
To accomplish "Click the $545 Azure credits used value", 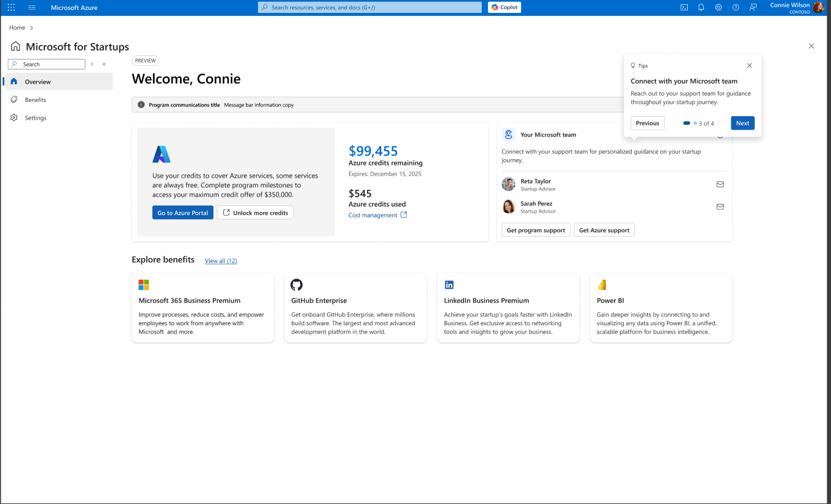I will pos(360,193).
